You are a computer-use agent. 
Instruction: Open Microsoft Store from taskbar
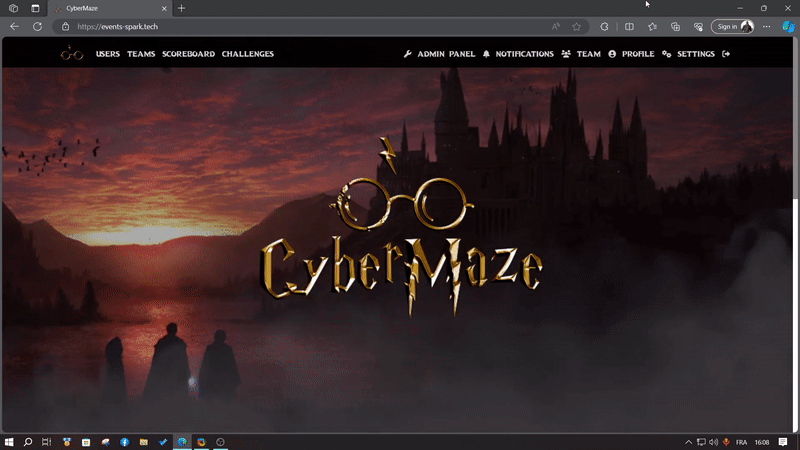click(x=86, y=442)
